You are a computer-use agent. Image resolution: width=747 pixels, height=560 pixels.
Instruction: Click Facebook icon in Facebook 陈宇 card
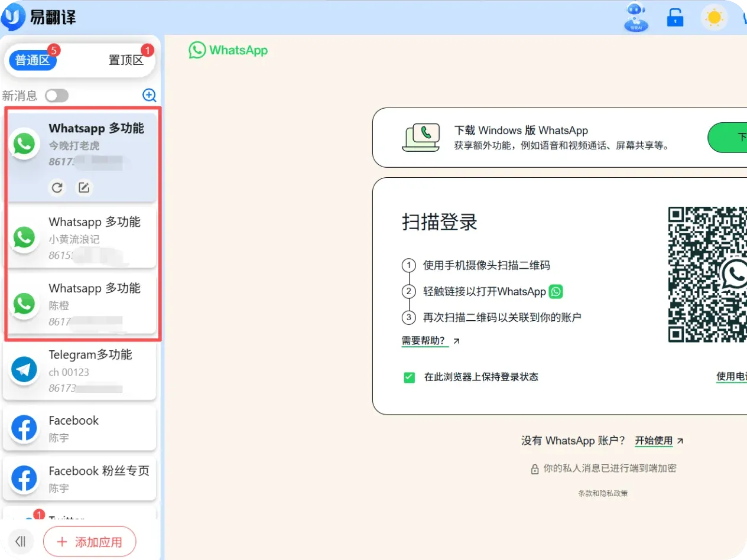click(24, 428)
